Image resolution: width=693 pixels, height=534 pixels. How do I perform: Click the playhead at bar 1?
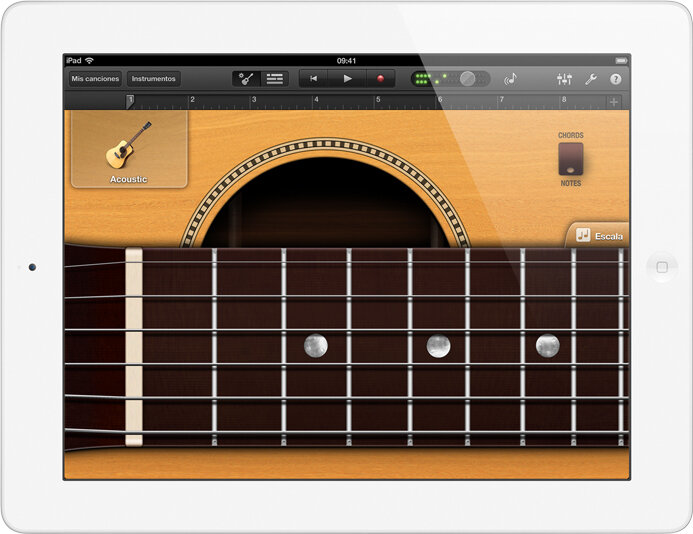(x=130, y=101)
